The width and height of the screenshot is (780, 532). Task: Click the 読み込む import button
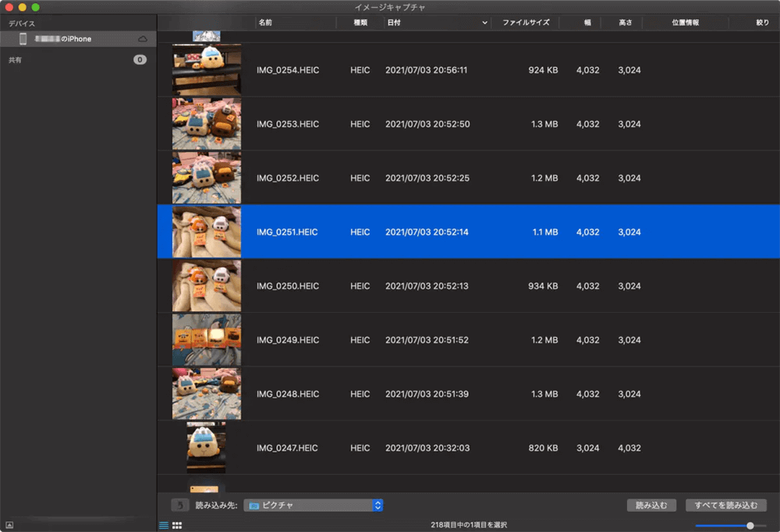coord(651,505)
